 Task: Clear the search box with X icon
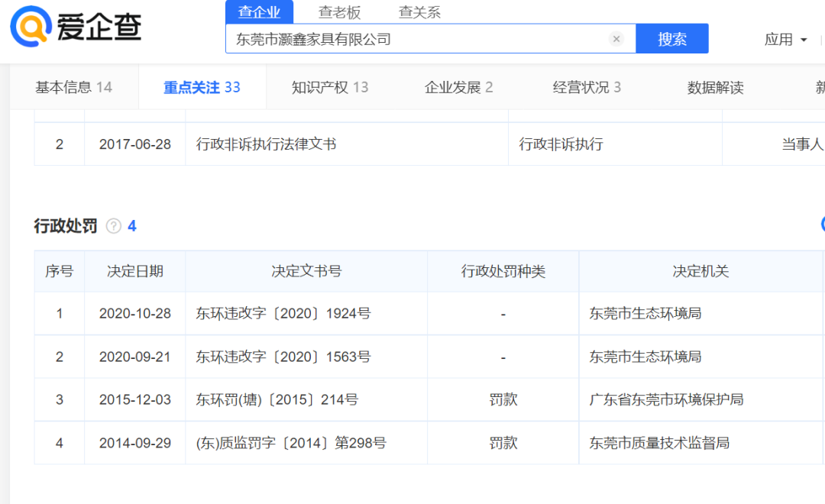[x=616, y=39]
